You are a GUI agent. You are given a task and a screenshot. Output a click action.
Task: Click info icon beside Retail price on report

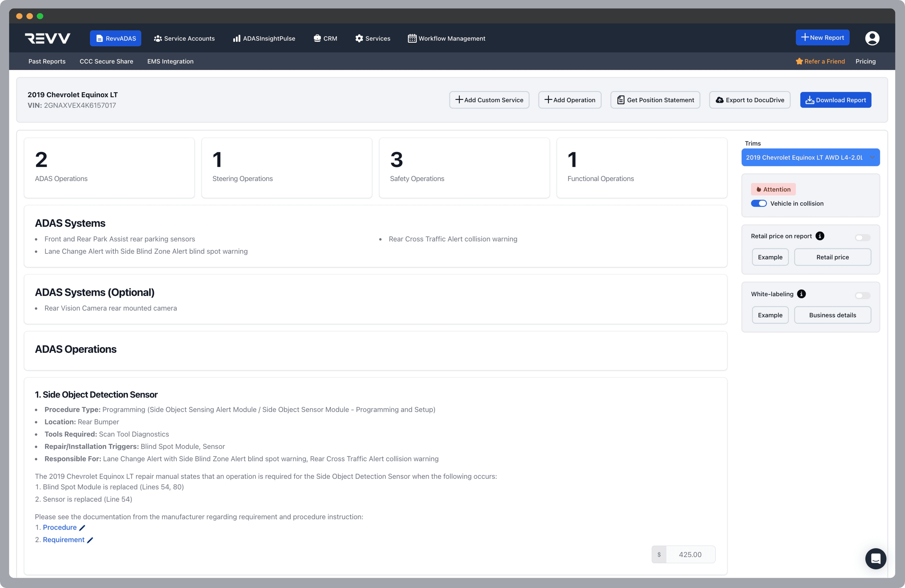click(x=820, y=236)
